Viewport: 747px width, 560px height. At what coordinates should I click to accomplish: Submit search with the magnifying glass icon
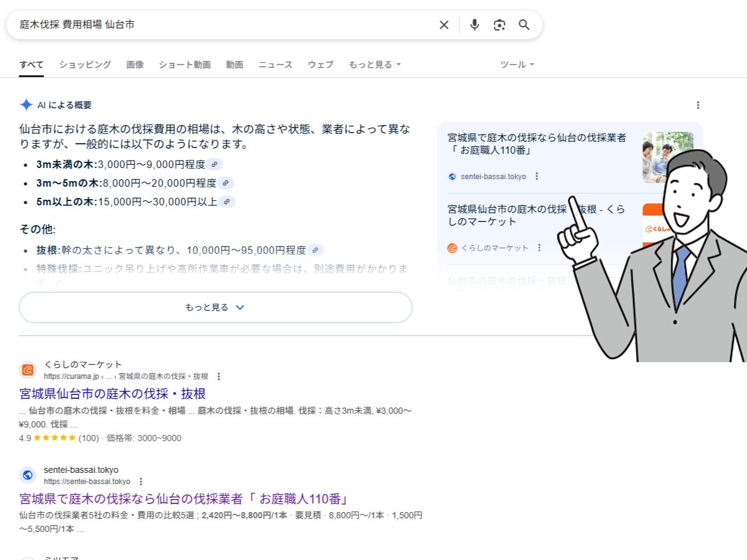524,25
